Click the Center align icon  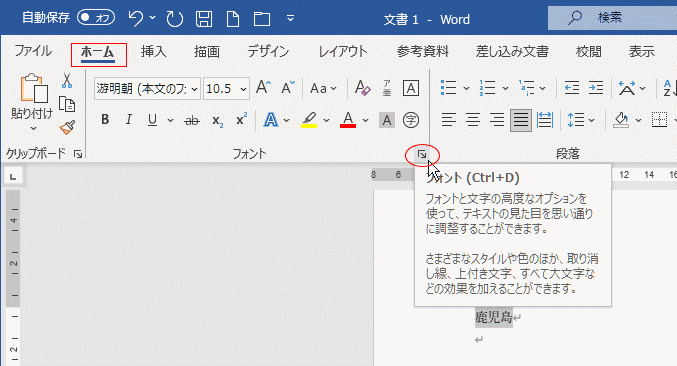[473, 120]
